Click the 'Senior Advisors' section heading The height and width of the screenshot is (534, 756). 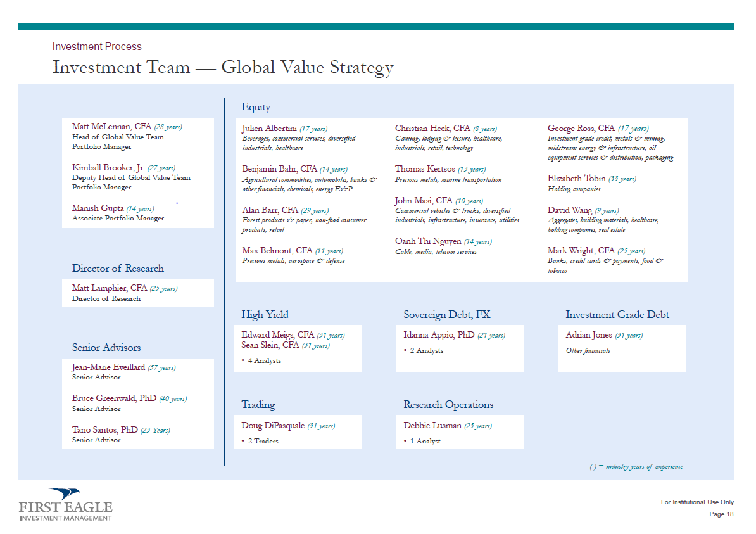106,347
